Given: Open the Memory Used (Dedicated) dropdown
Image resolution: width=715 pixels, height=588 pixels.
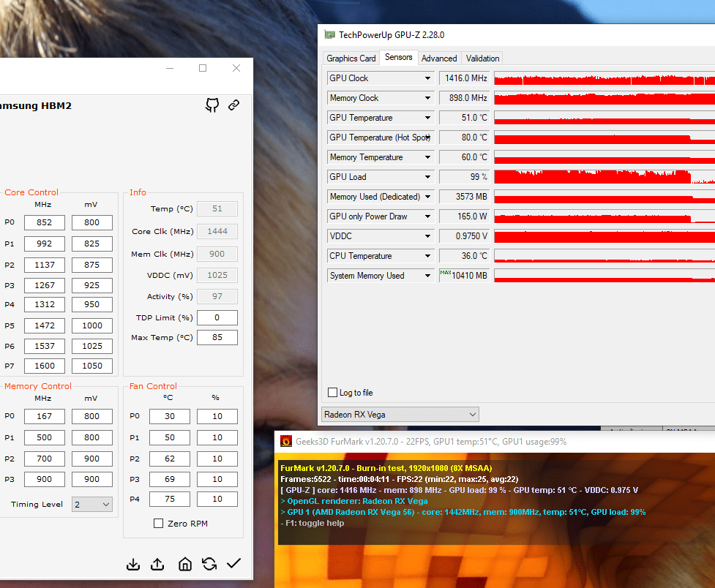Looking at the screenshot, I should 380,197.
